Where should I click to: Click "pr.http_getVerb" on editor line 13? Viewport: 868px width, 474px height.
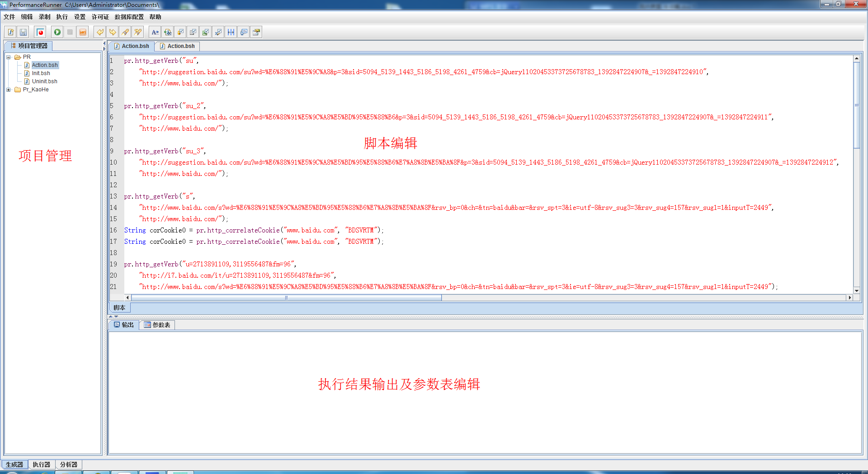tap(151, 196)
